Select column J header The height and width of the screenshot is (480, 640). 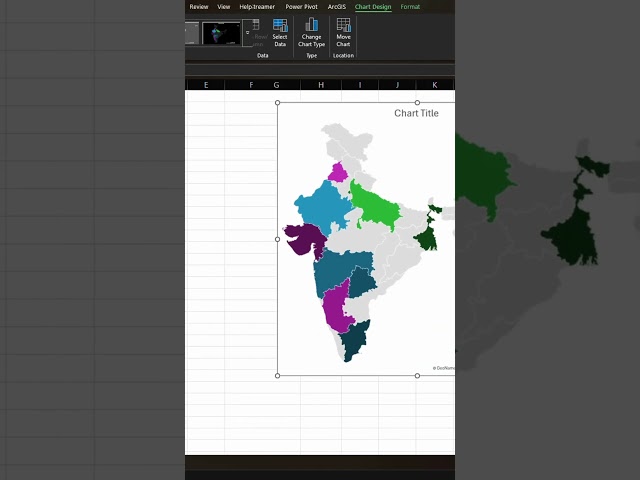coord(397,85)
